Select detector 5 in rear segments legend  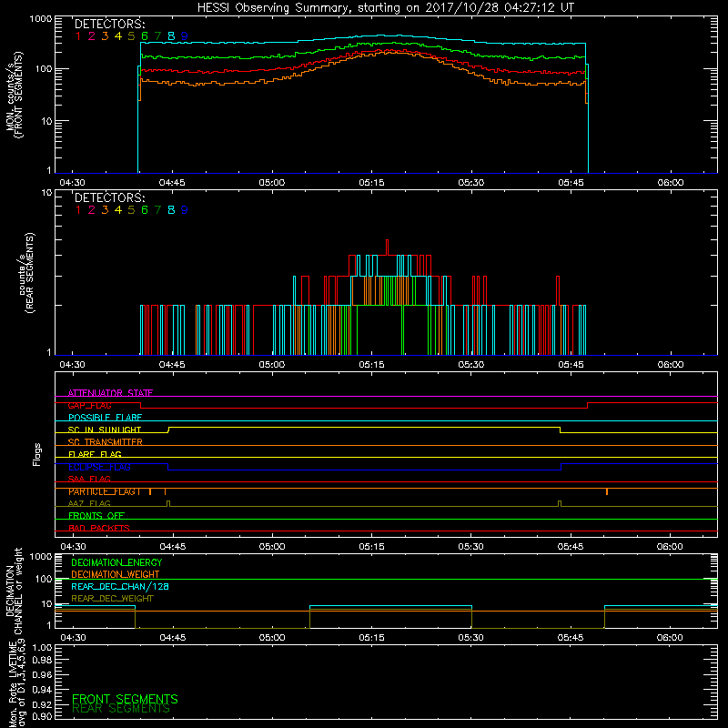[x=131, y=210]
